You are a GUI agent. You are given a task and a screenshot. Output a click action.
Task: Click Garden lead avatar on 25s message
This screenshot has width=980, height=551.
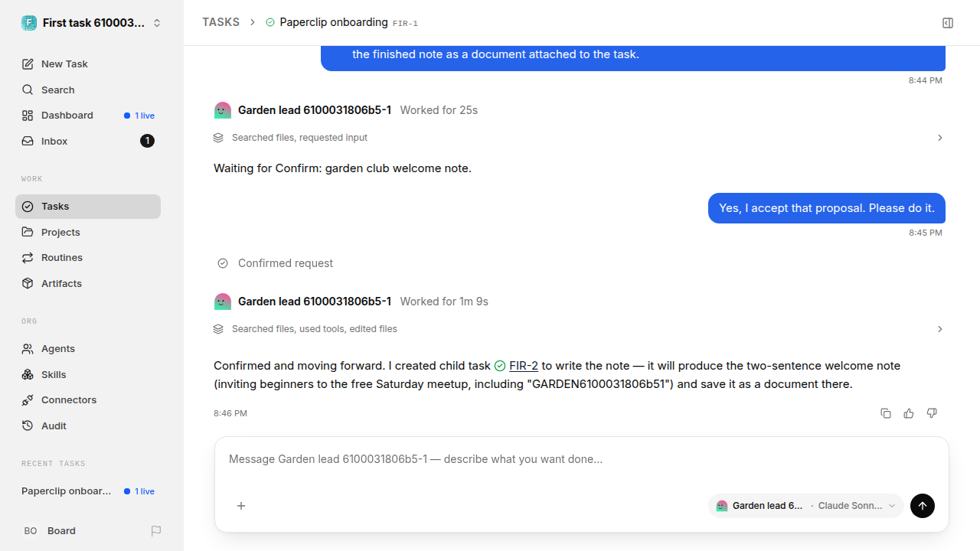pos(223,110)
